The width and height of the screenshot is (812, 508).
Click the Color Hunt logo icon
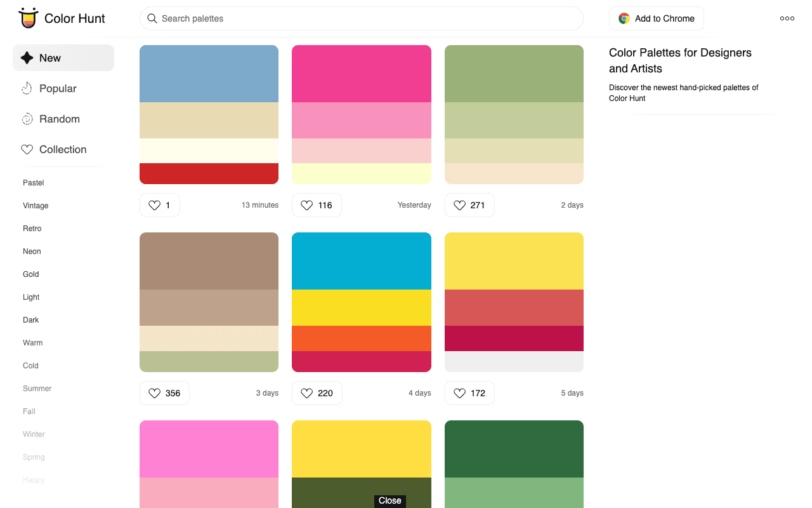(x=28, y=18)
